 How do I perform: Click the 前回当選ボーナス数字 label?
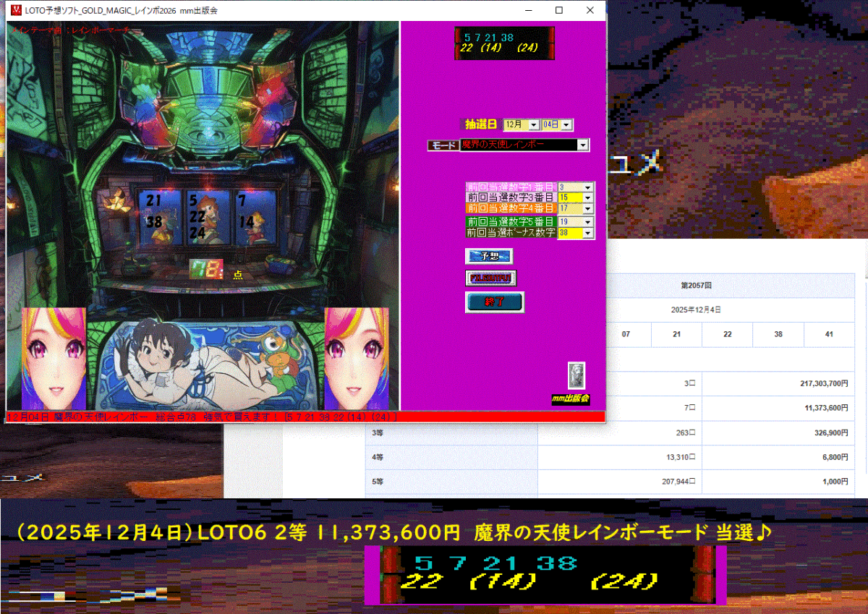[x=511, y=233]
